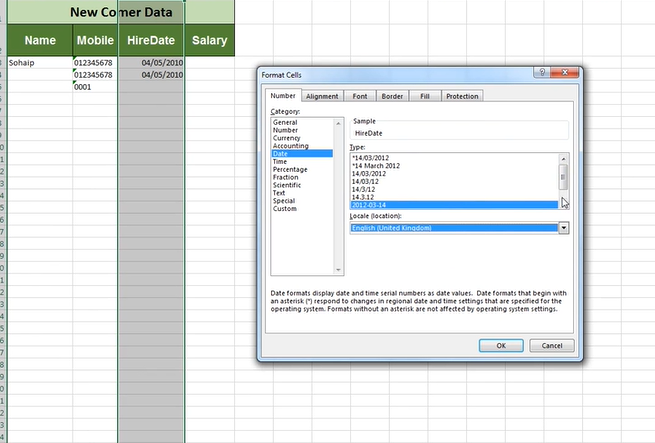Choose the Custom category
Viewport: 655px width, 443px height.
[285, 209]
